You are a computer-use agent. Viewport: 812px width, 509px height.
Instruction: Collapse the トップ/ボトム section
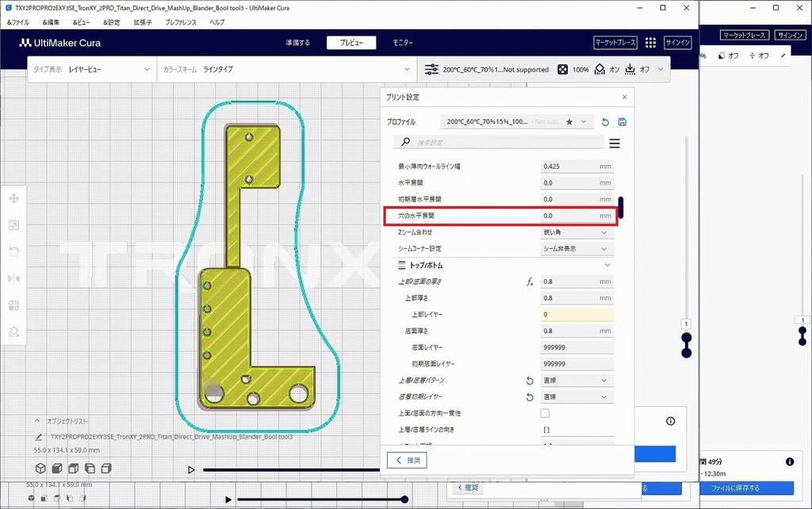point(607,265)
